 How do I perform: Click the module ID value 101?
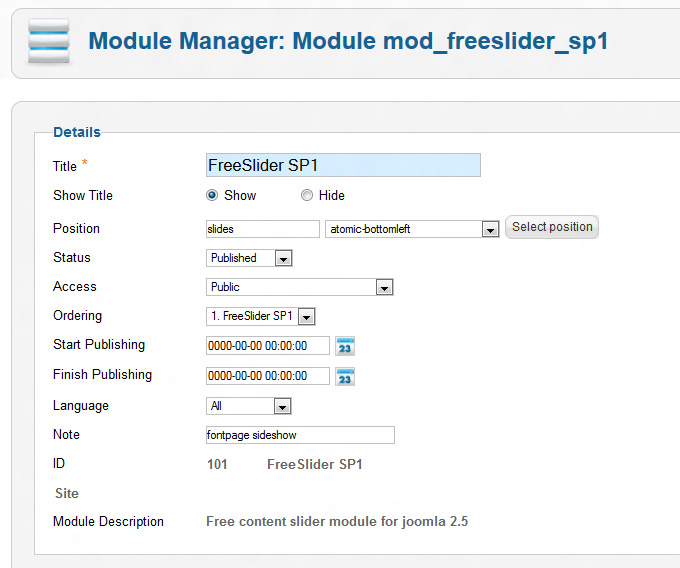(x=217, y=464)
